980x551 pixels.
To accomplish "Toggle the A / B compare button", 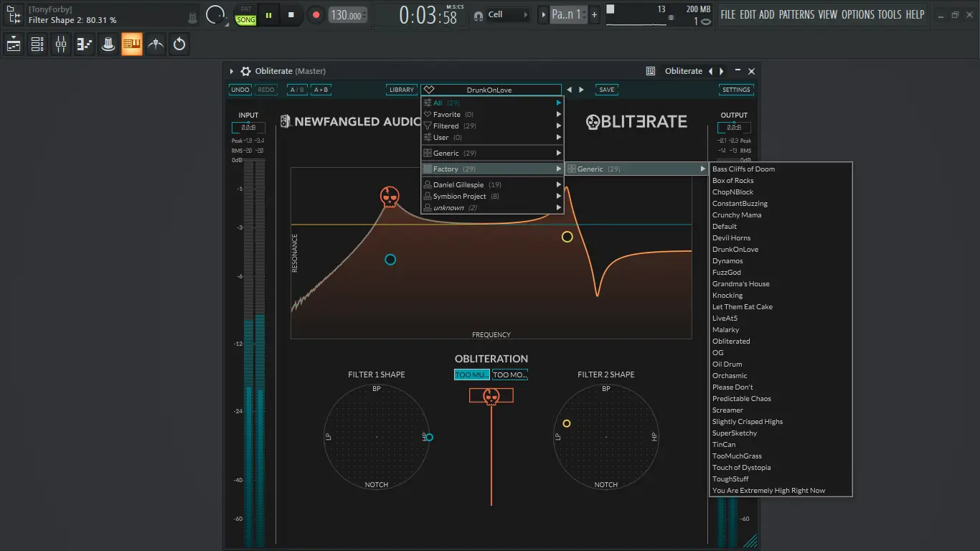I will [297, 90].
